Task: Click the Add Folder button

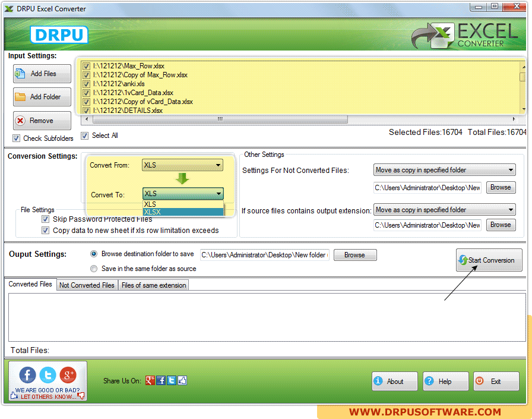Action: 42,97
